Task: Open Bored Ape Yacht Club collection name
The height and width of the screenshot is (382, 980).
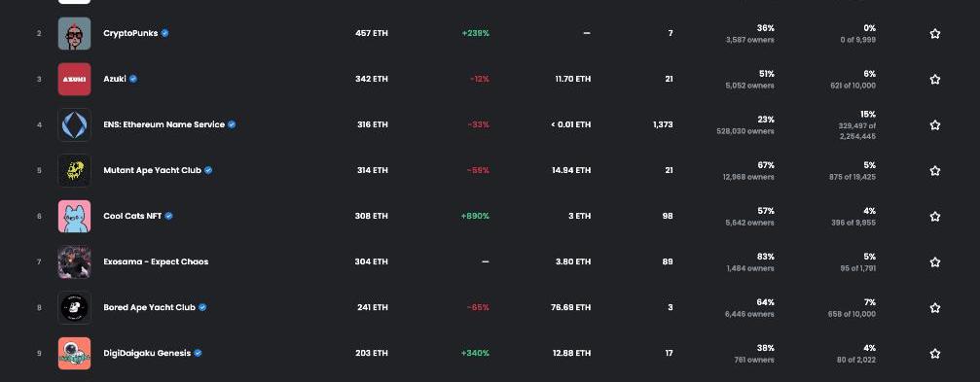Action: click(x=149, y=307)
